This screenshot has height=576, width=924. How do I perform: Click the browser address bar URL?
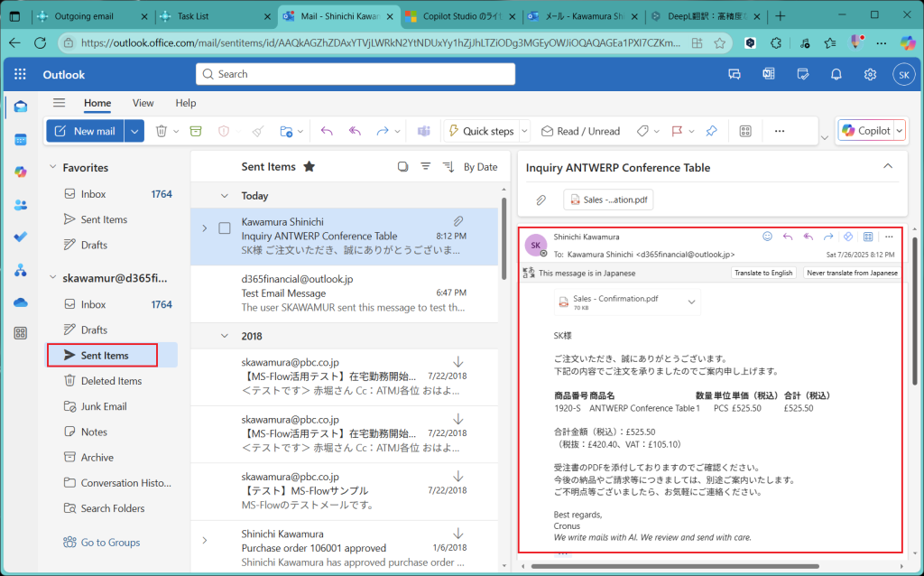tap(380, 43)
